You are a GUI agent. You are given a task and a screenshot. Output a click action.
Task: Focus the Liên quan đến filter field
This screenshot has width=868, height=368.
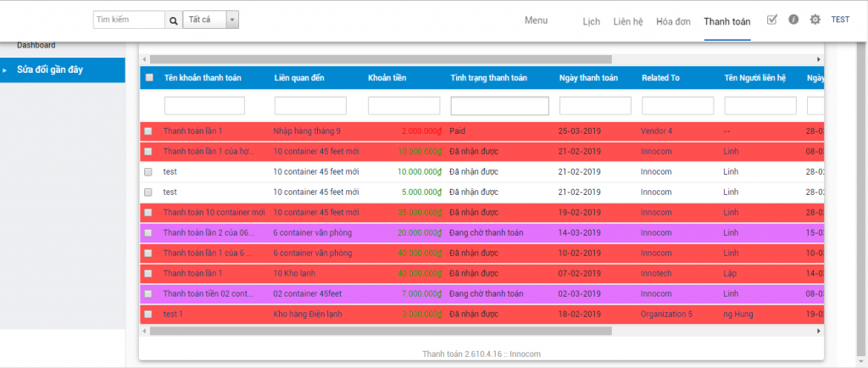coord(310,106)
